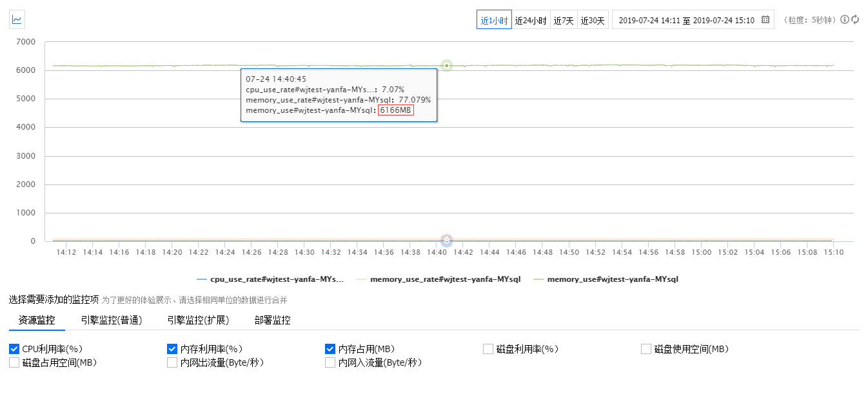The height and width of the screenshot is (396, 868).
Task: Uncheck the 内存利用率(%) checkbox
Action: click(x=172, y=349)
